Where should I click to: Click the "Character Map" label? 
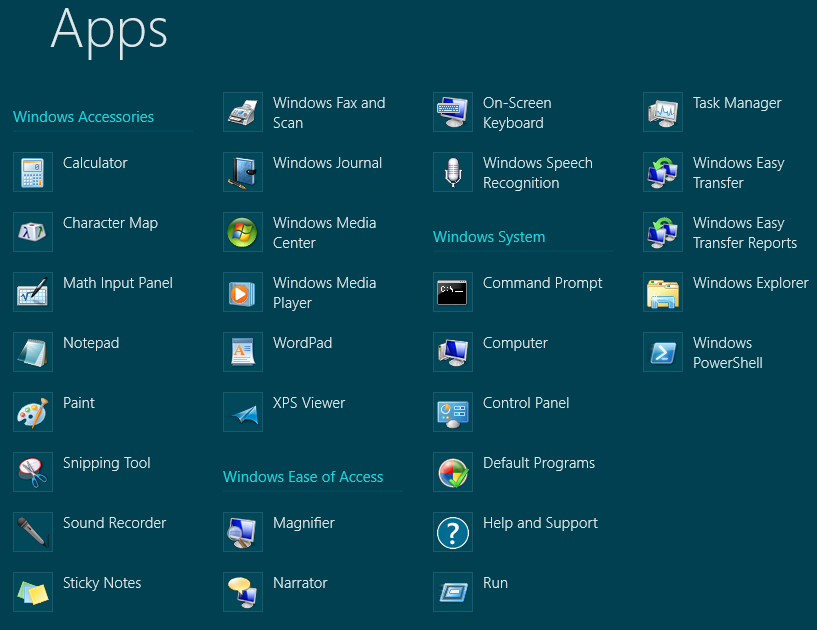click(x=110, y=224)
